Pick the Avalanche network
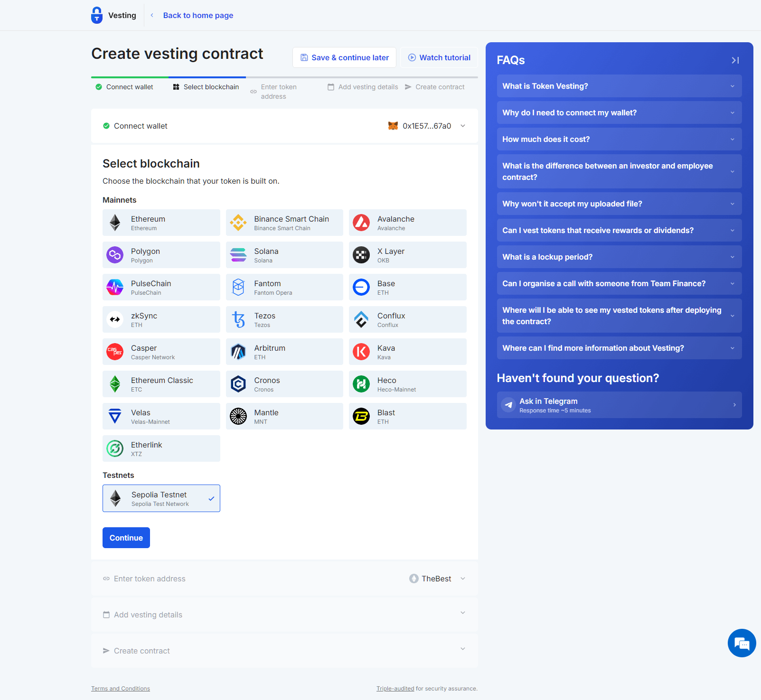 (x=407, y=223)
